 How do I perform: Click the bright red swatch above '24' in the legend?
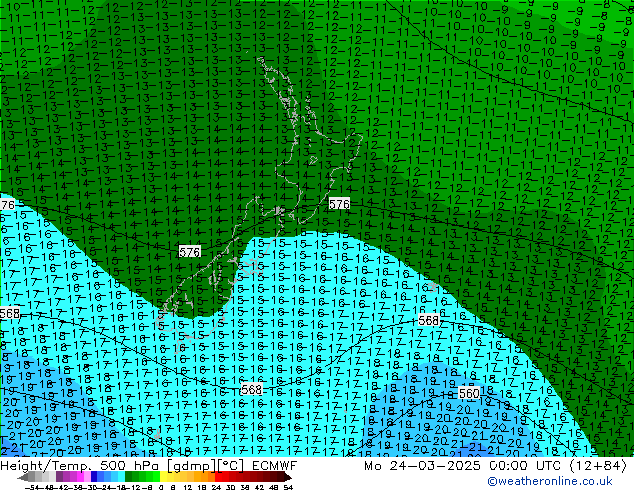tap(218, 476)
